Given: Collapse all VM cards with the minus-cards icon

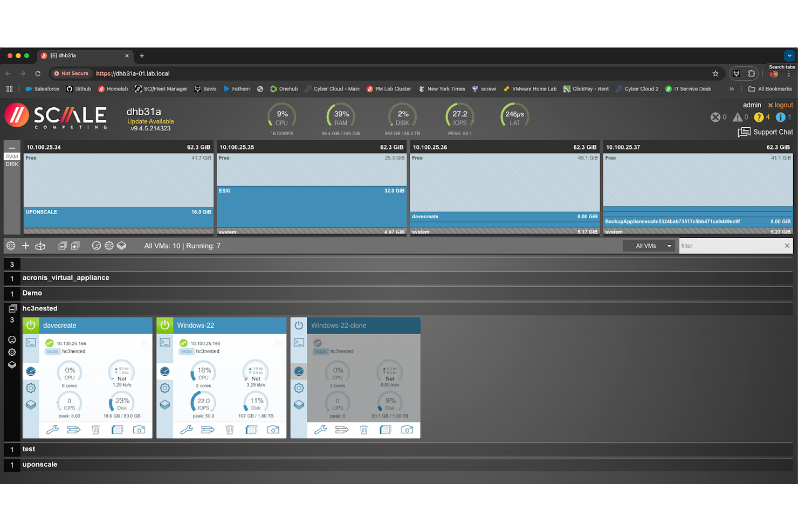Looking at the screenshot, I should [63, 245].
